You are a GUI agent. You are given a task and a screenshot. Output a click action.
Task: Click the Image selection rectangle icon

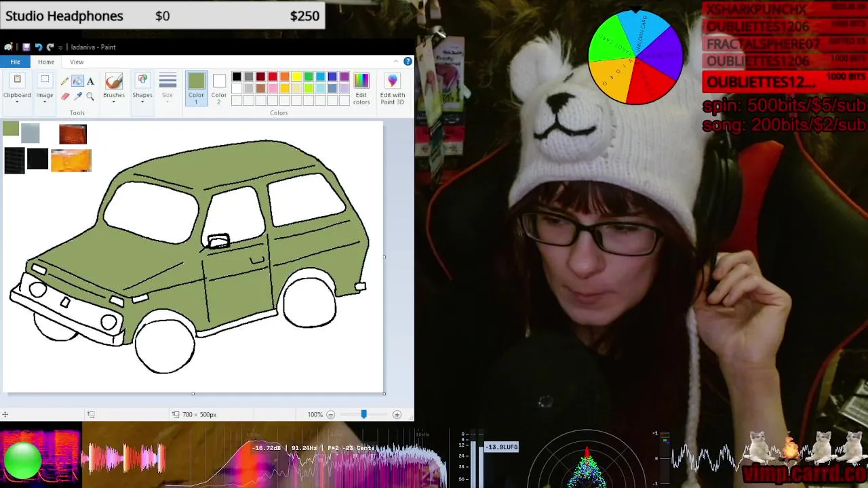click(45, 80)
